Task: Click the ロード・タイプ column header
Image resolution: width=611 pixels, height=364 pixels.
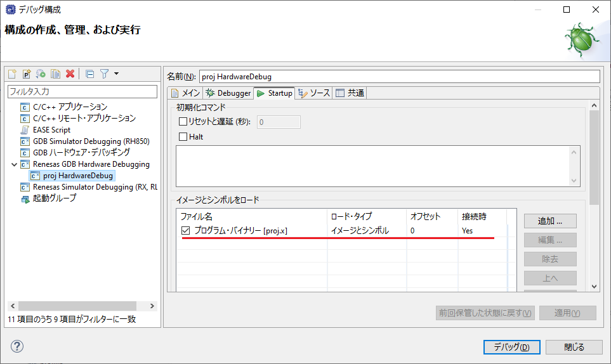Action: pos(366,216)
